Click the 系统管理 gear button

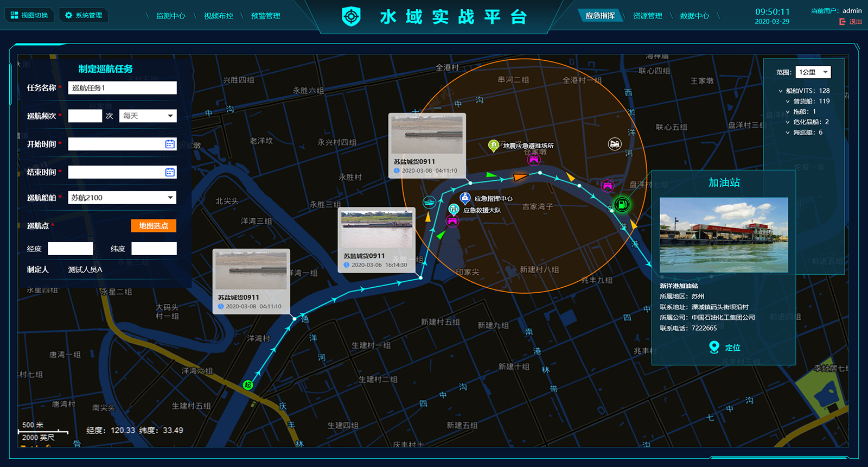pyautogui.click(x=84, y=15)
